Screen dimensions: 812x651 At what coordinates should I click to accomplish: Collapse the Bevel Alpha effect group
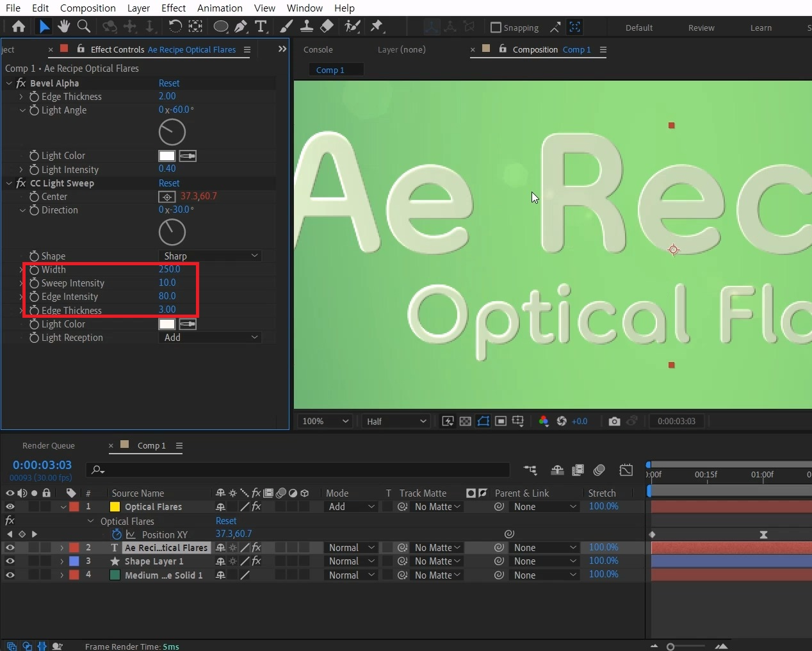click(9, 83)
